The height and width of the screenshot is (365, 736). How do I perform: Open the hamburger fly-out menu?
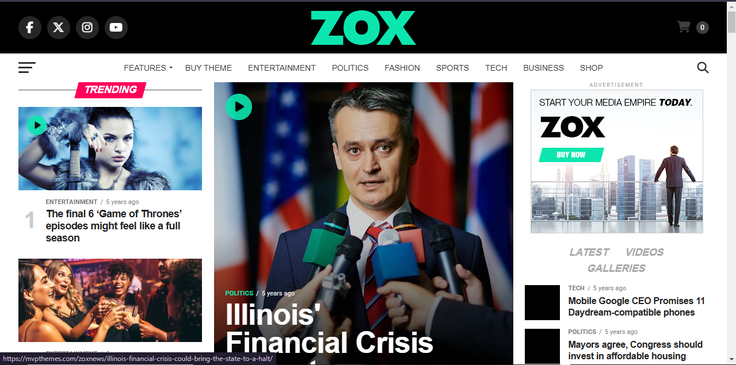click(x=27, y=68)
